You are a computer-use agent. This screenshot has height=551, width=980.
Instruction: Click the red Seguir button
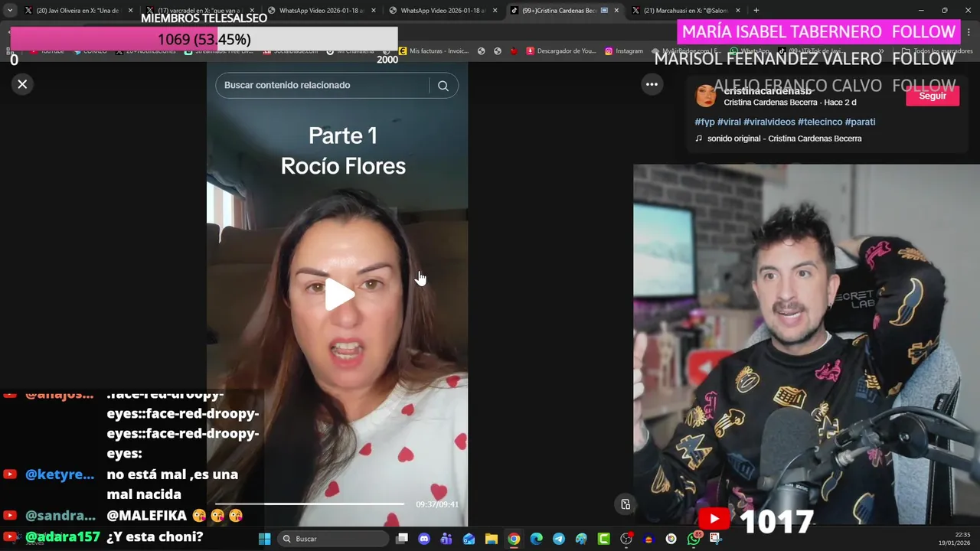932,96
